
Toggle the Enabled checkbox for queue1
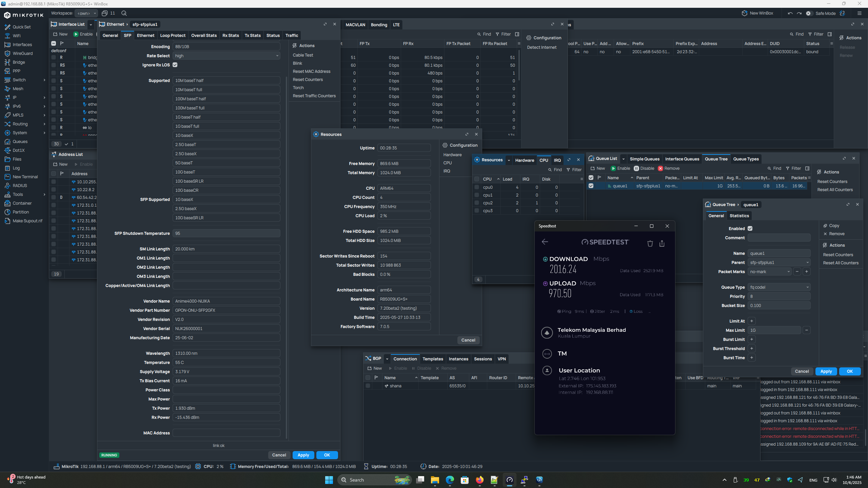tap(750, 228)
